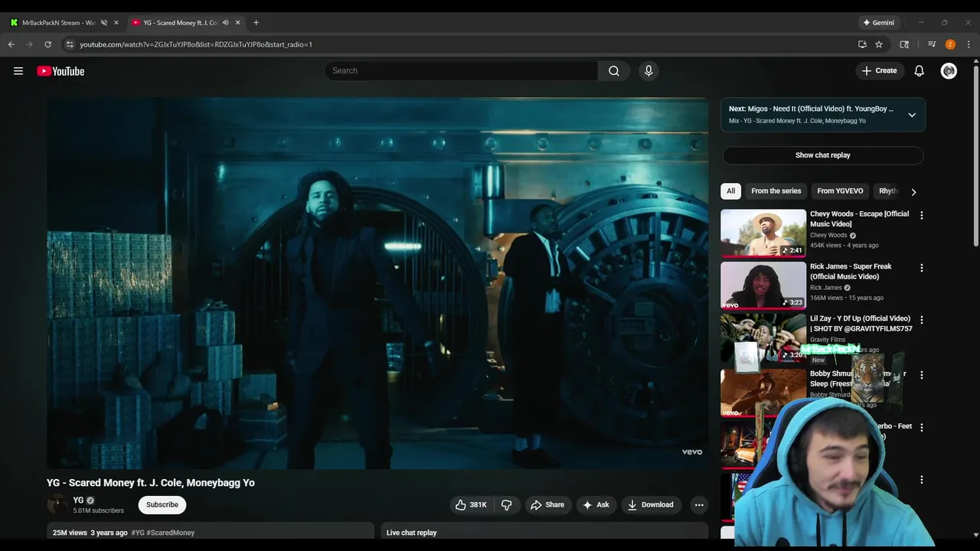Close the YG Scared Money tab
The height and width of the screenshot is (551, 980).
[237, 22]
